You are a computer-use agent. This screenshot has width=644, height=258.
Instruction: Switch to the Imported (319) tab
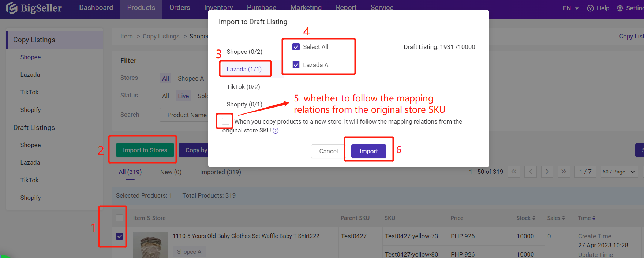pos(220,172)
